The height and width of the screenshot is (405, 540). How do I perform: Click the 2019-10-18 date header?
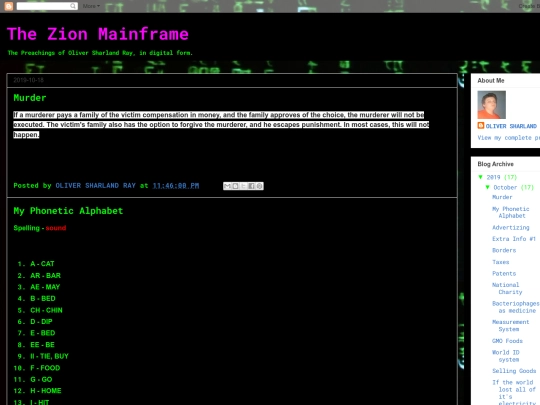click(29, 80)
